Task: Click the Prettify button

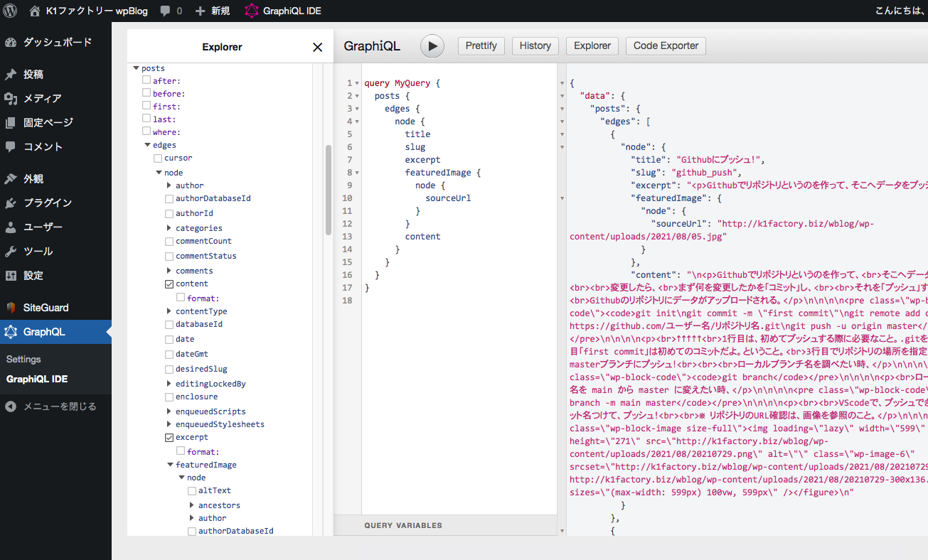Action: pos(481,45)
